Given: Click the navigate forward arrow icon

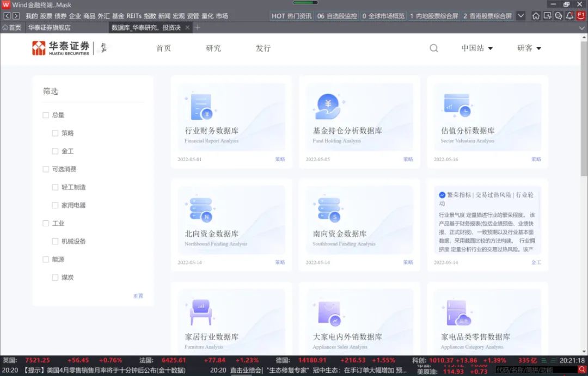Looking at the screenshot, I should coord(16,16).
